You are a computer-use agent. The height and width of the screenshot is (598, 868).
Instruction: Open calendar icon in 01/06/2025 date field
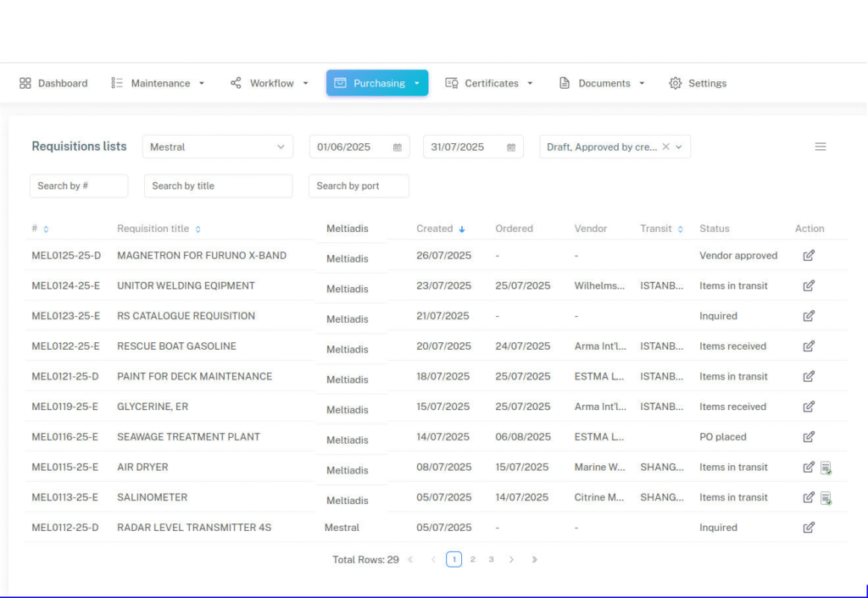[398, 147]
